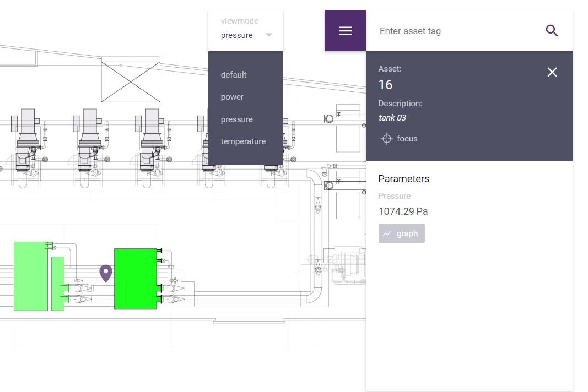Click the purple location pin marker
Image resolution: width=588 pixels, height=392 pixels.
coord(106,273)
